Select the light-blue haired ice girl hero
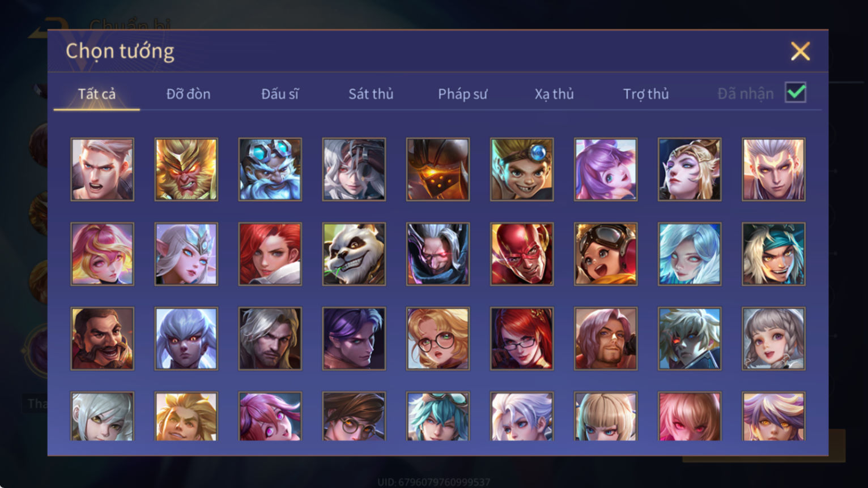The height and width of the screenshot is (488, 868). coord(690,254)
